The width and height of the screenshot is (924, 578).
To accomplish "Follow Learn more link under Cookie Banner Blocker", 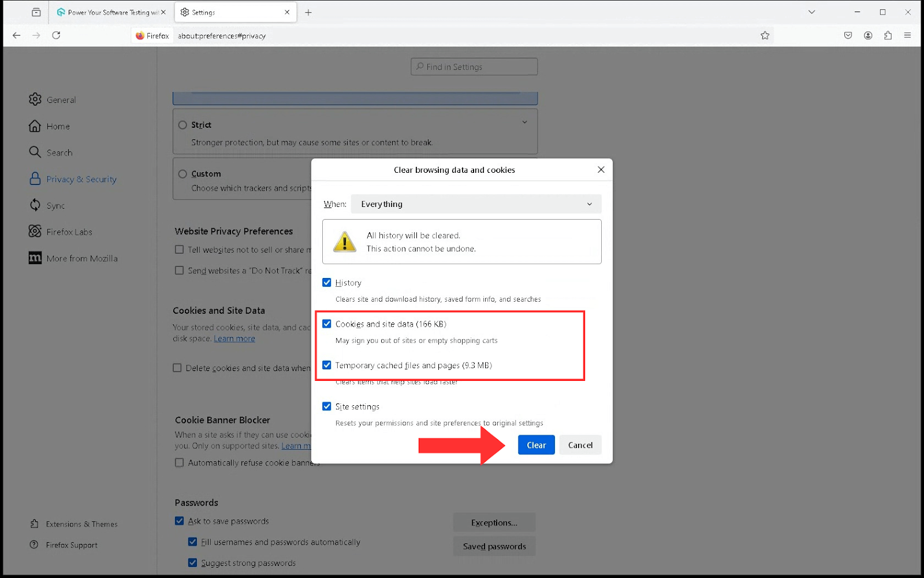I will click(296, 446).
